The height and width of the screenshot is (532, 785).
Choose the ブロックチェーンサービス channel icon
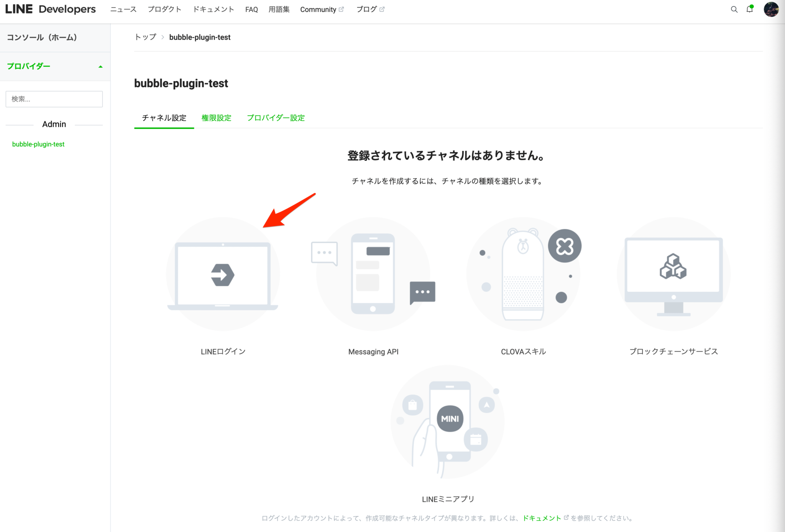point(673,273)
